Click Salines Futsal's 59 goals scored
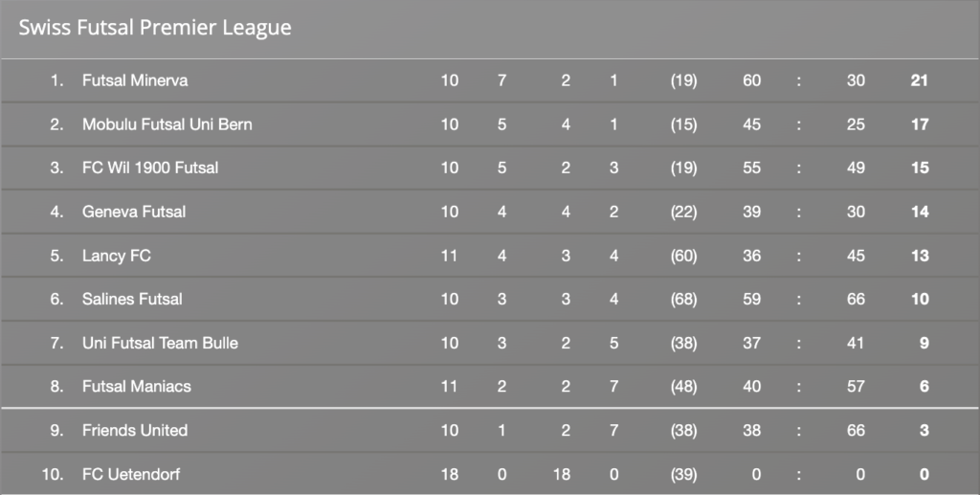Viewport: 980px width, 495px height. tap(752, 300)
